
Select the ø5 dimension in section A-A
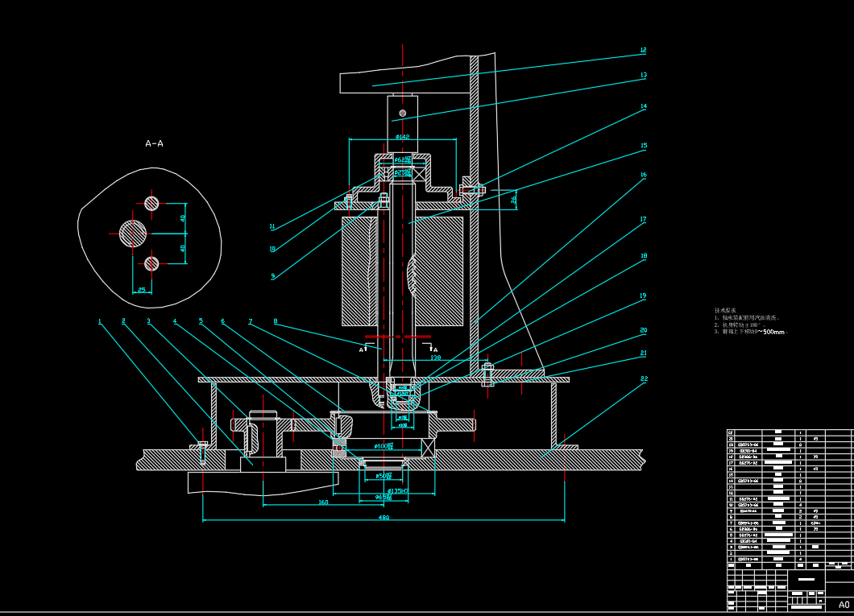tap(142, 289)
